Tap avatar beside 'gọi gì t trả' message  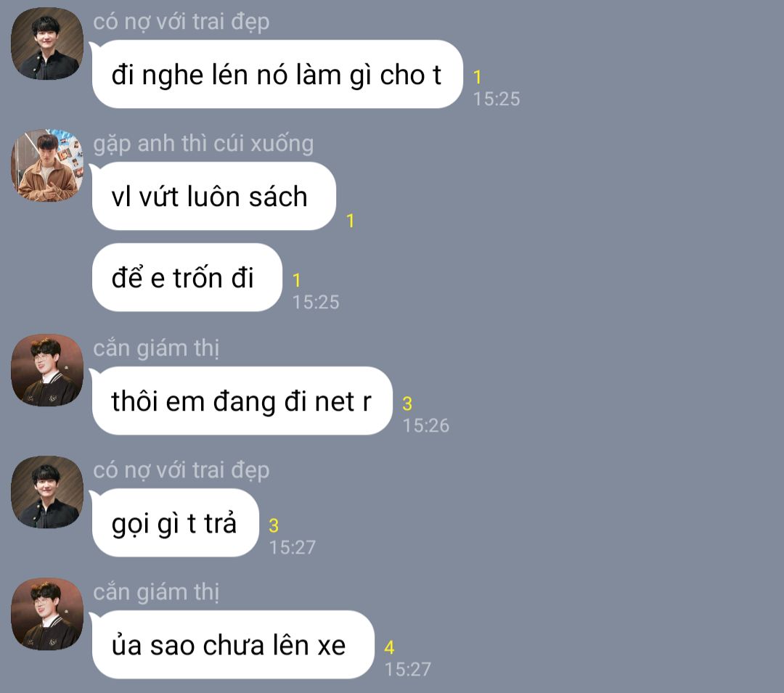(47, 492)
